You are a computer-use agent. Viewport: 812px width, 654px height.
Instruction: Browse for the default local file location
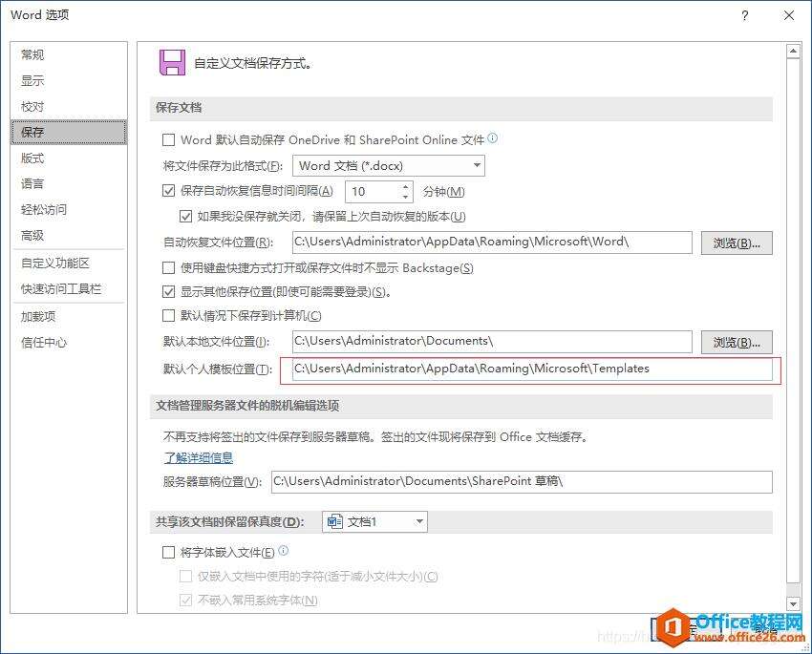[737, 343]
